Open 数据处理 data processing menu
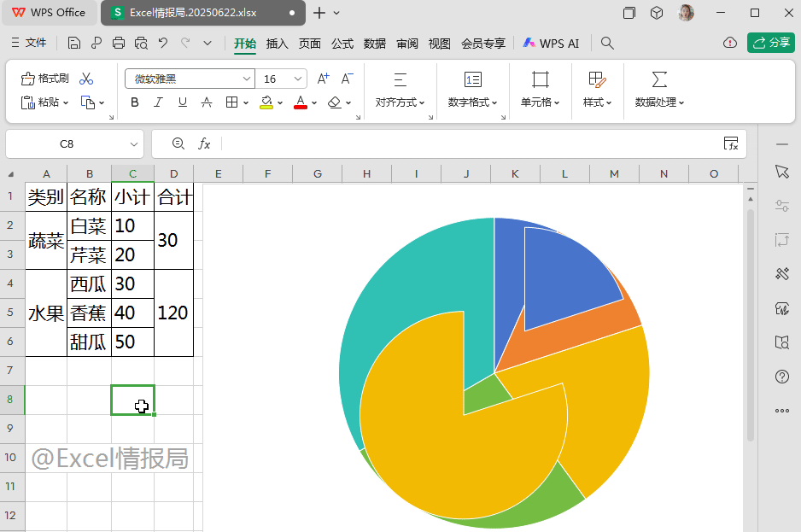Image resolution: width=801 pixels, height=532 pixels. (659, 90)
